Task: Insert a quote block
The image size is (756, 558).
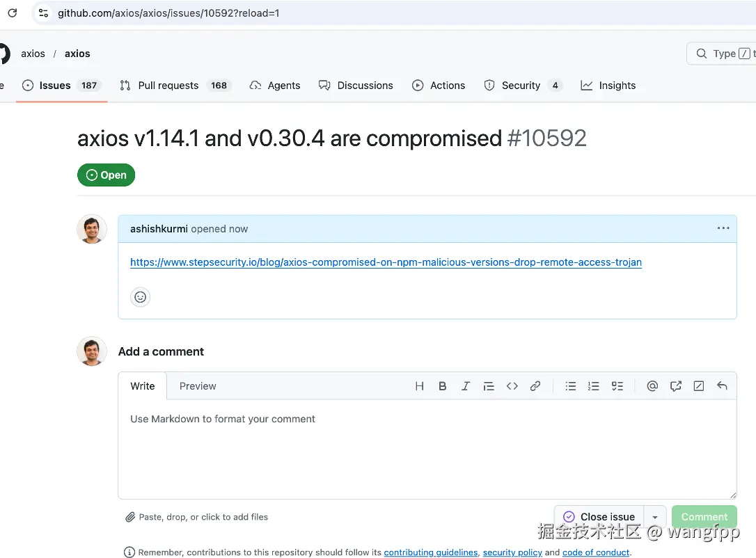Action: (x=489, y=386)
